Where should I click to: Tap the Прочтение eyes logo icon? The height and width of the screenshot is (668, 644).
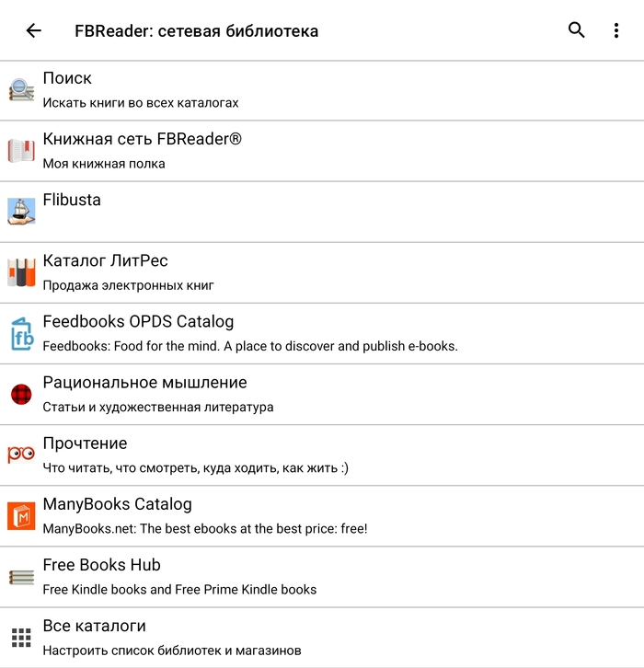point(21,455)
